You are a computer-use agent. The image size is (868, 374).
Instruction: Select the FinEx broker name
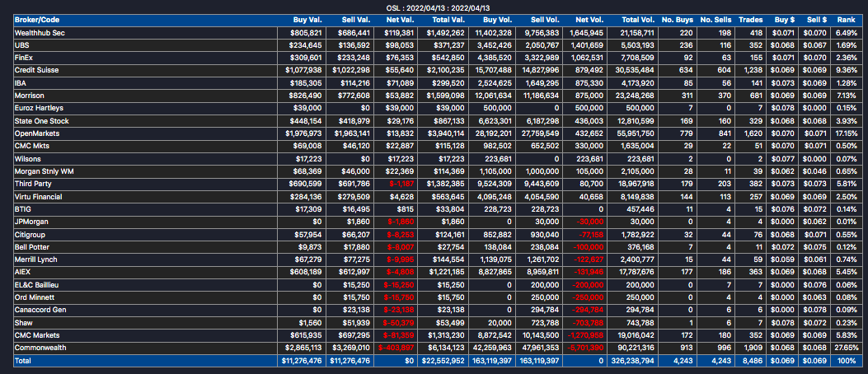[x=24, y=58]
